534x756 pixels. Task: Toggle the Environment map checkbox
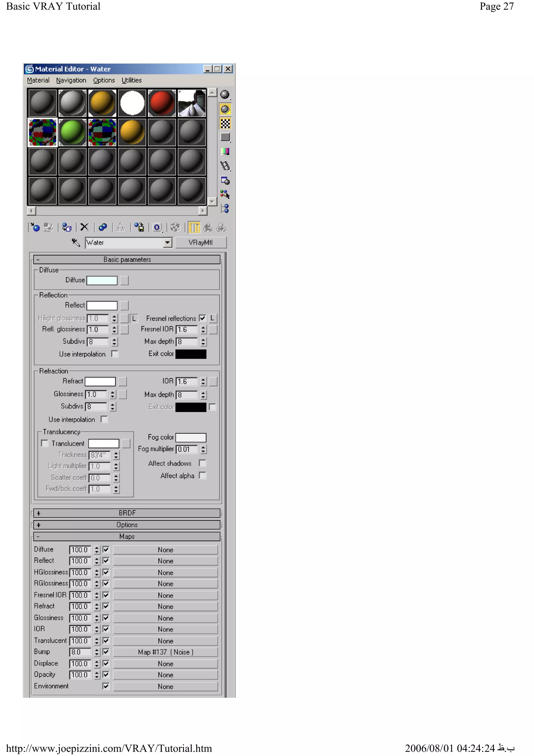coord(106,687)
